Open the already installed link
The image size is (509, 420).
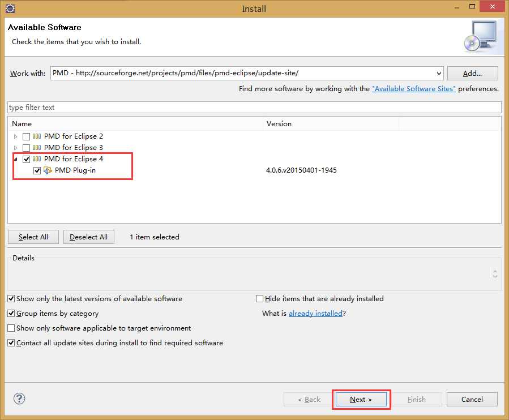click(x=315, y=313)
